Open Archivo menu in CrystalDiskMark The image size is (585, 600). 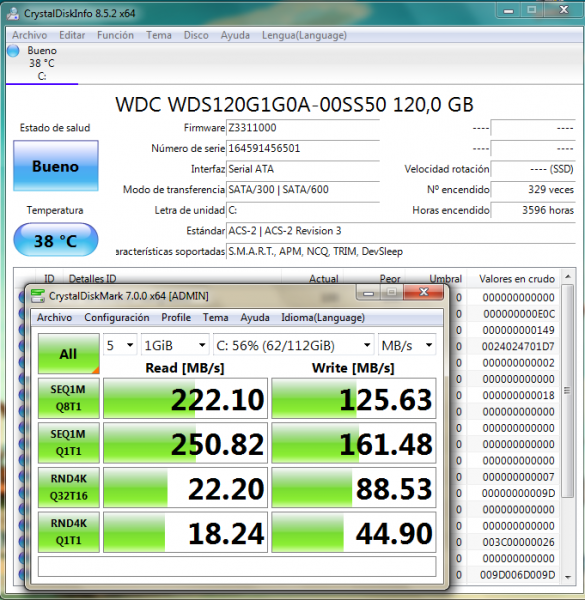pyautogui.click(x=54, y=318)
